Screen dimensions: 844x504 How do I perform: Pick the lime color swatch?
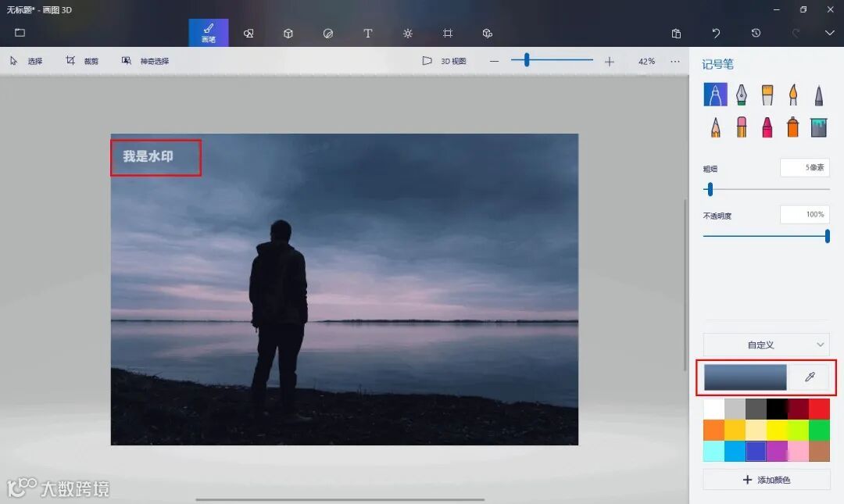point(798,430)
